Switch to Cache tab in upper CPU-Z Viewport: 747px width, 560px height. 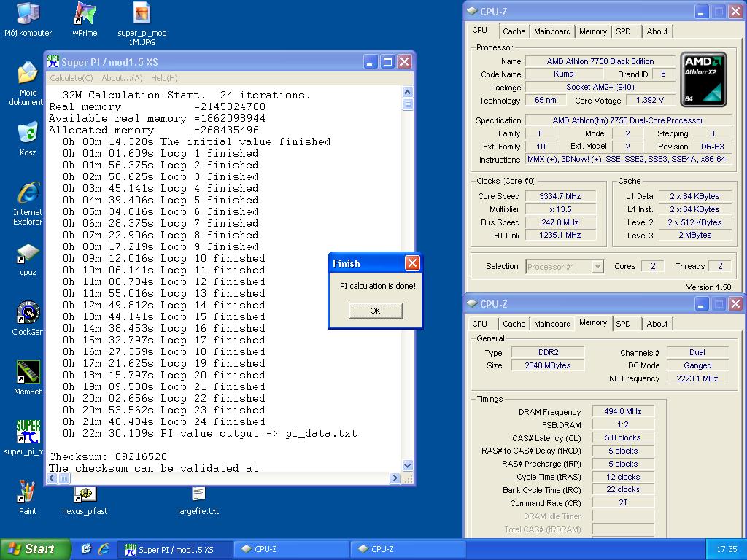(x=514, y=31)
